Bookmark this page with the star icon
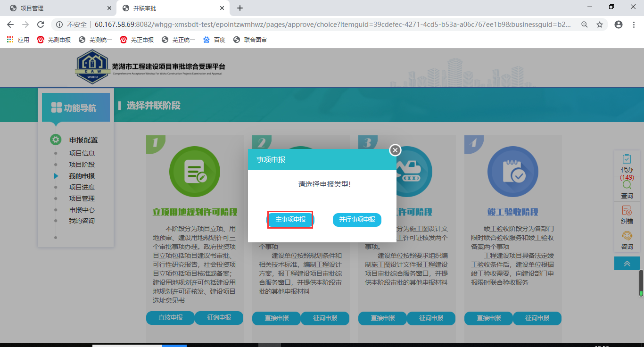Screen dimensions: 644x347 click(x=600, y=25)
